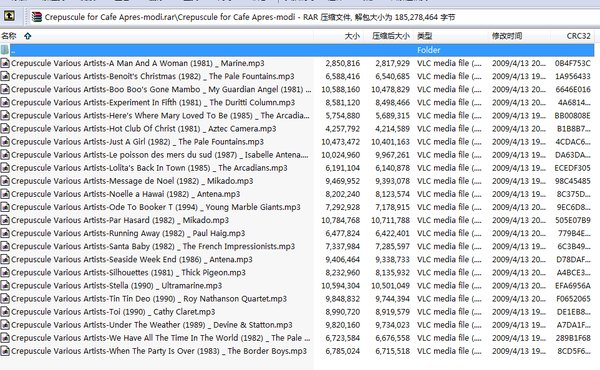Screen dimensions: 600x370
Task: Click icon of Toi Cathy Claret mp3
Action: coord(5,312)
